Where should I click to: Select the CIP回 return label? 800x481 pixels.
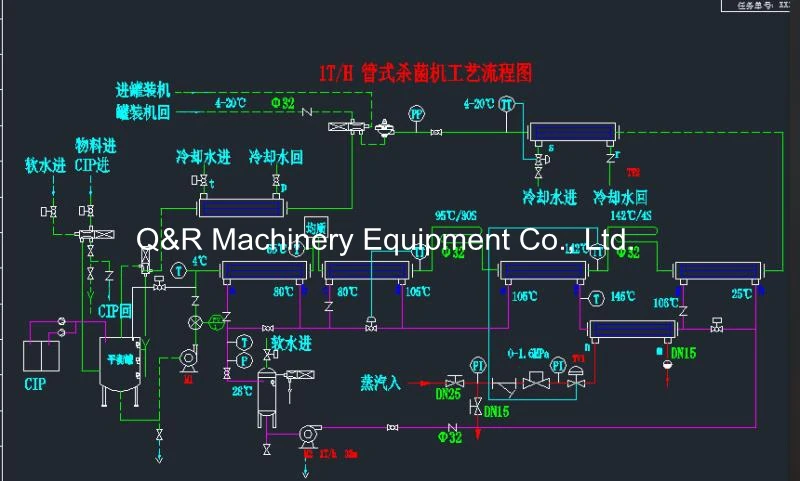tap(114, 311)
